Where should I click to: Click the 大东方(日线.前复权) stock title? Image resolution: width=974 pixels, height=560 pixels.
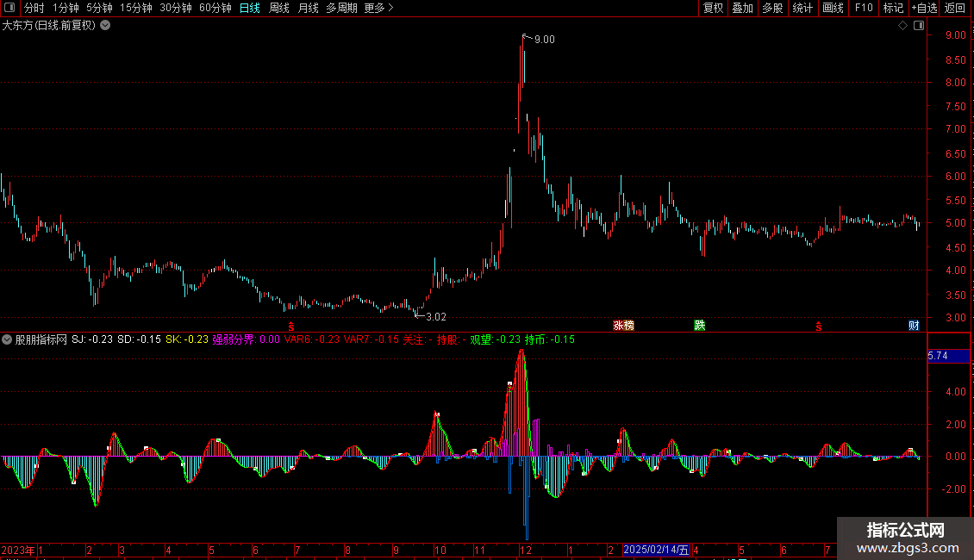(x=49, y=26)
